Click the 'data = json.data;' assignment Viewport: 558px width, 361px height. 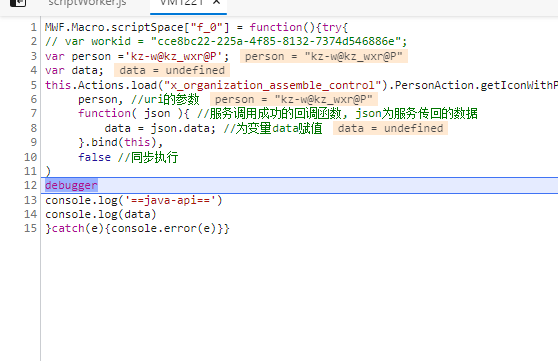[x=160, y=128]
